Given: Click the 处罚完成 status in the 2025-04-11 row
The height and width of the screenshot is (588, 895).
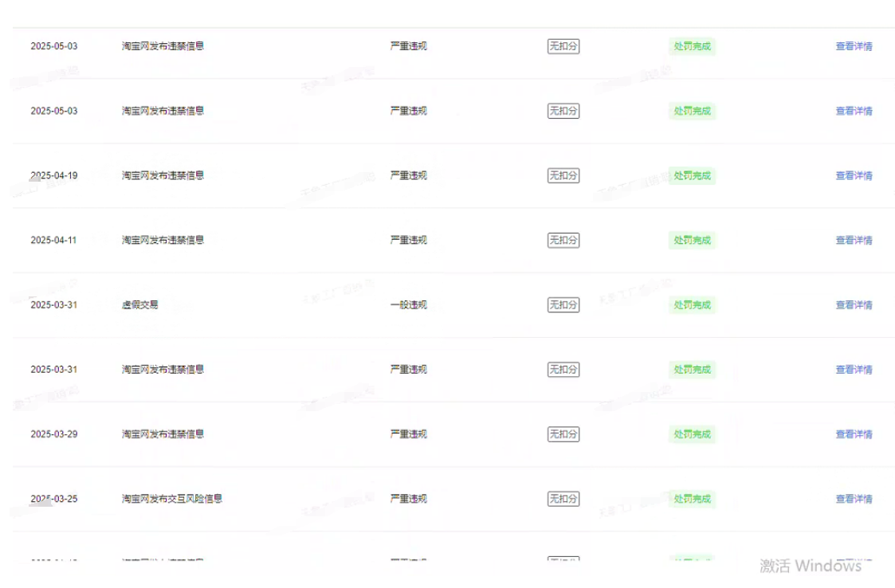Looking at the screenshot, I should pos(692,240).
